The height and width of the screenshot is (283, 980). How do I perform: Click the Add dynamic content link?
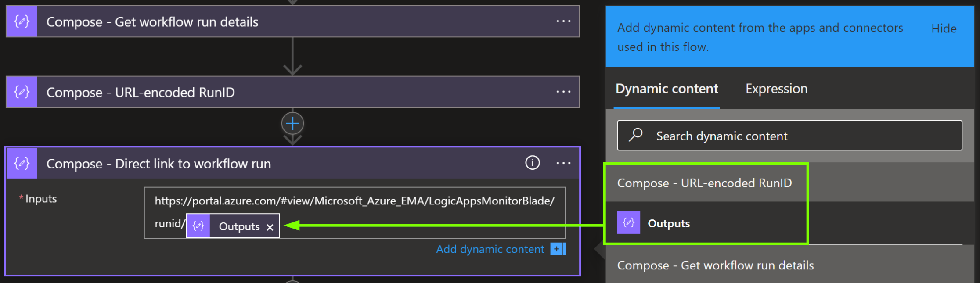coord(490,249)
